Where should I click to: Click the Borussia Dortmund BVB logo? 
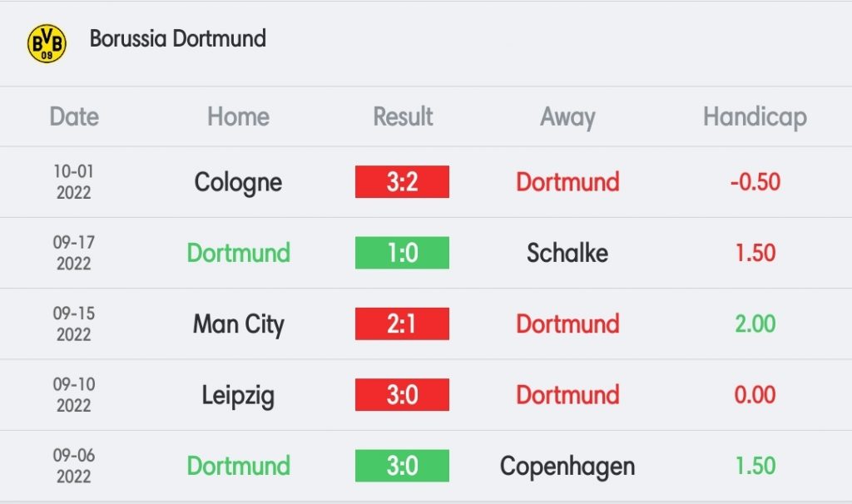click(47, 43)
